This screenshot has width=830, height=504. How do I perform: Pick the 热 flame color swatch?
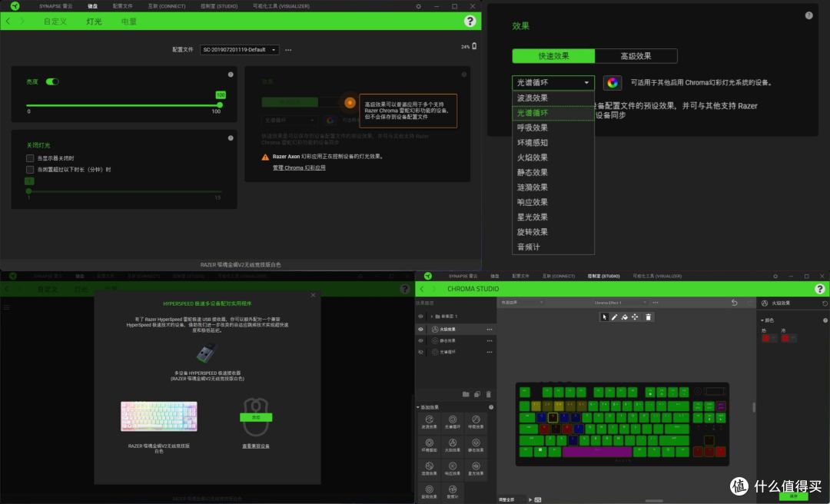(x=766, y=338)
